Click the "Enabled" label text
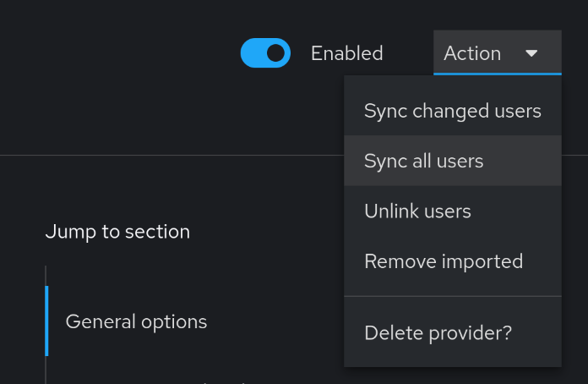This screenshot has width=588, height=384. coord(346,53)
